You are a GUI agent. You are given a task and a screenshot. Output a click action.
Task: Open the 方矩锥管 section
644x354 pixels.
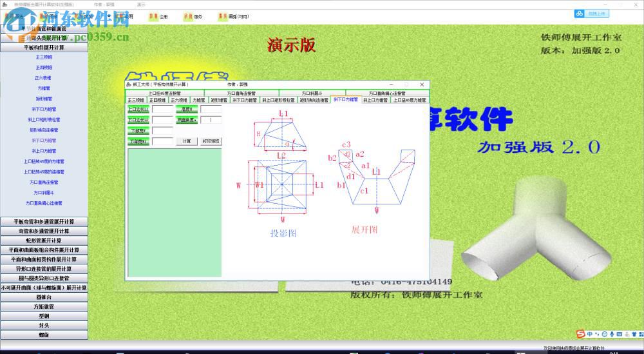click(44, 307)
